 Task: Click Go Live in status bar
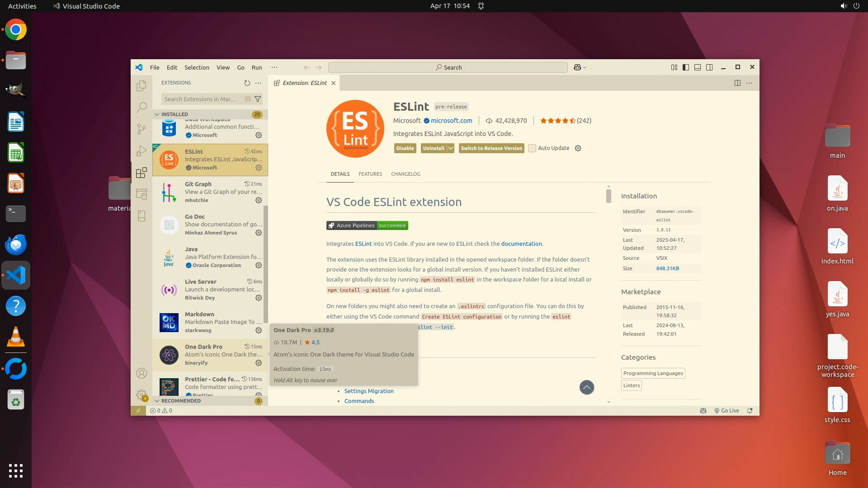coord(726,411)
